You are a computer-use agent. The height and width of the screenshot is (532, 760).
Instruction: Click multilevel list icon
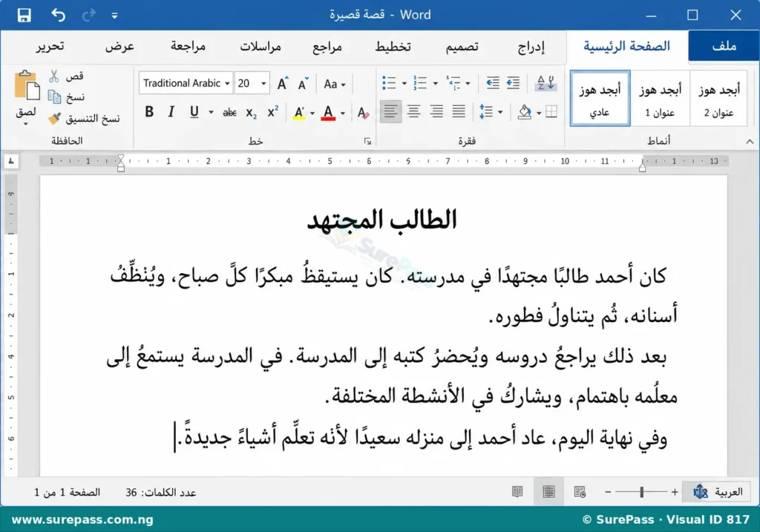453,83
